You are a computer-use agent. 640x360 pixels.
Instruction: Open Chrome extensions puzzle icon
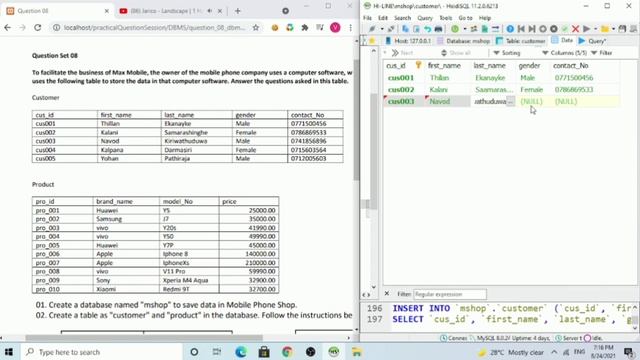304,27
